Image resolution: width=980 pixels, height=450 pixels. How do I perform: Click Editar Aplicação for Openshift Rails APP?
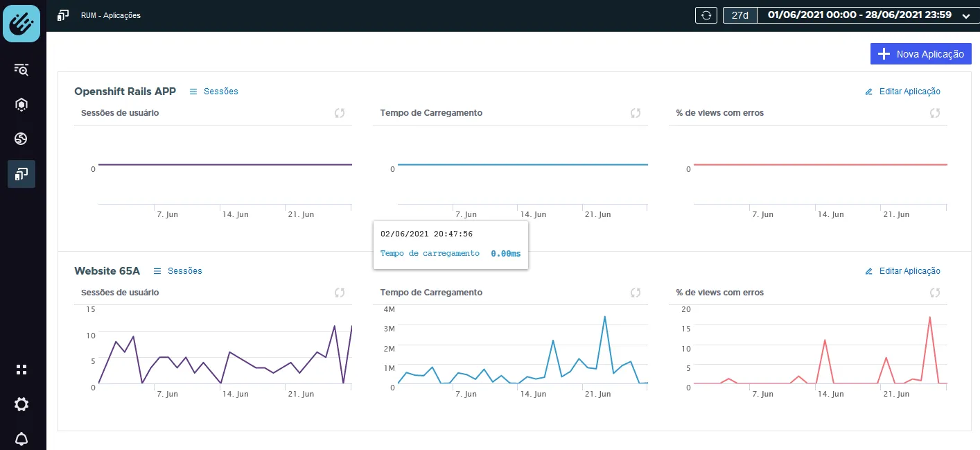tap(903, 92)
